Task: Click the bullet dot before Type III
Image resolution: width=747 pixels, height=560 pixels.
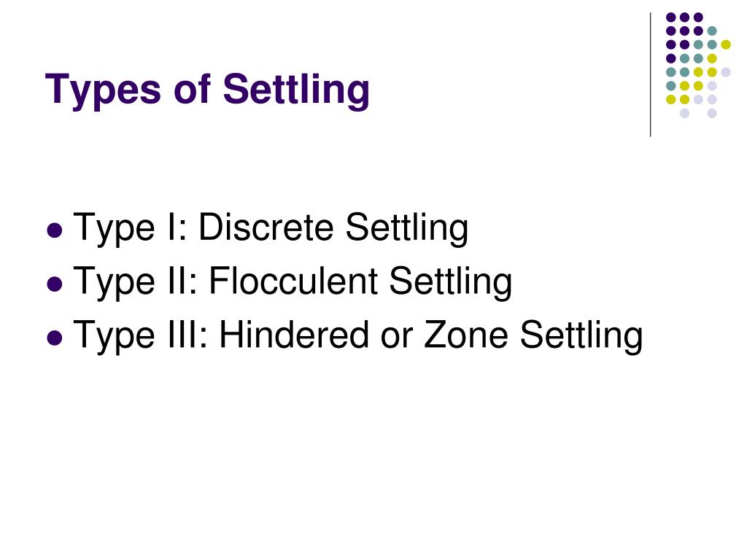Action: (55, 338)
